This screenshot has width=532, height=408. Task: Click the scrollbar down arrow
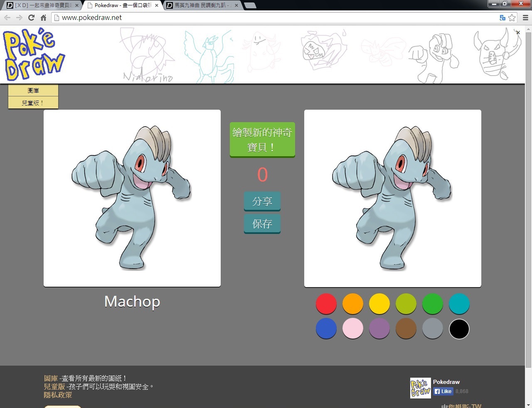528,405
